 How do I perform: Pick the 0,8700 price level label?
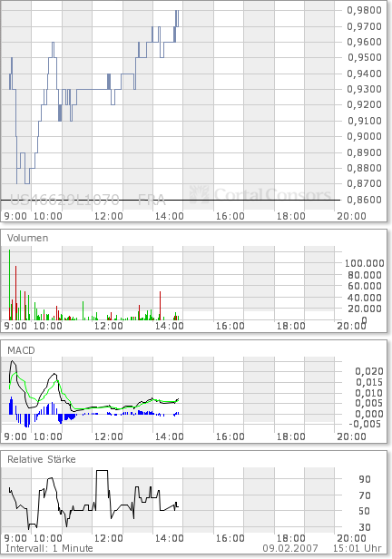coord(364,183)
